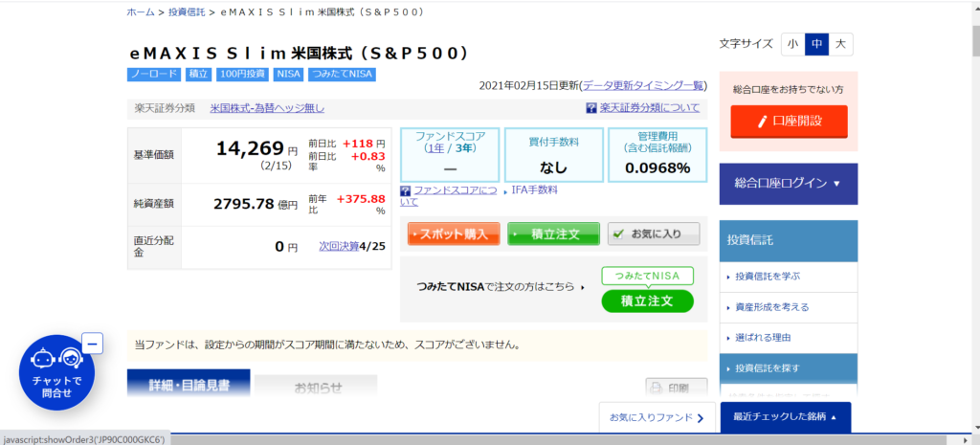Open chat support robot icon button

click(56, 372)
